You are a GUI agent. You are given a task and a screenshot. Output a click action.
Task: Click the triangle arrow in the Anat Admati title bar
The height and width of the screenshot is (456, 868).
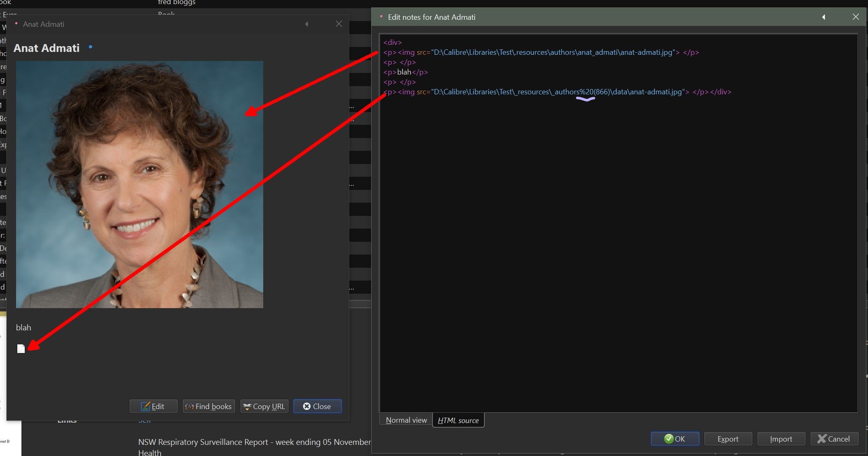click(x=306, y=24)
